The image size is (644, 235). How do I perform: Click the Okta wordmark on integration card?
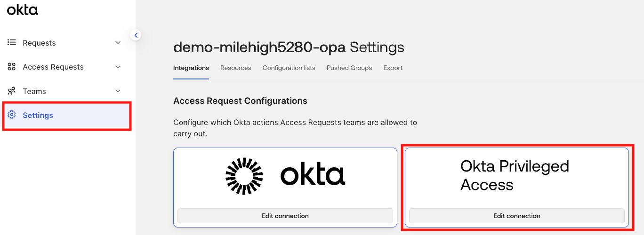coord(313,176)
